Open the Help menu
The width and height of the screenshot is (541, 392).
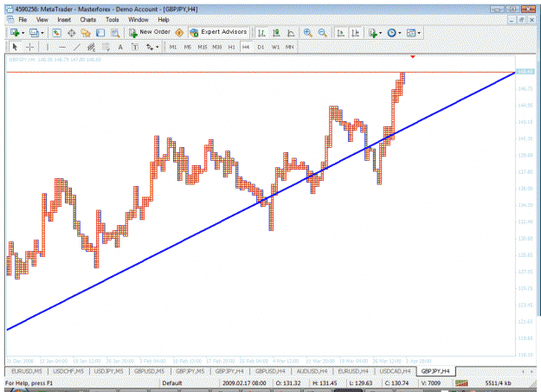[x=164, y=20]
